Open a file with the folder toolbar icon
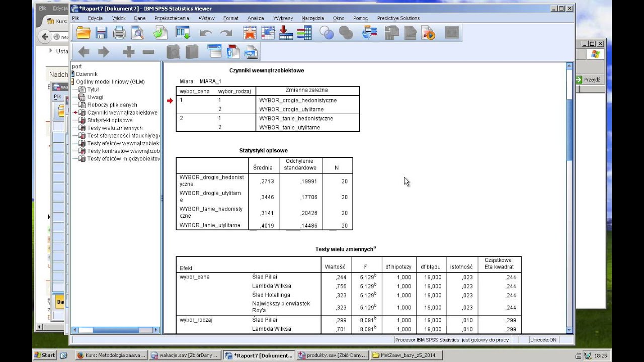 coord(83,33)
